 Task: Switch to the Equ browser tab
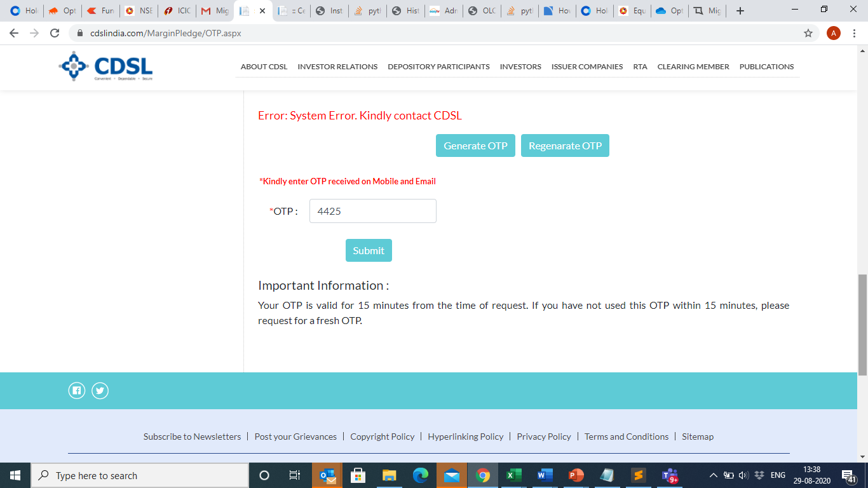(632, 11)
